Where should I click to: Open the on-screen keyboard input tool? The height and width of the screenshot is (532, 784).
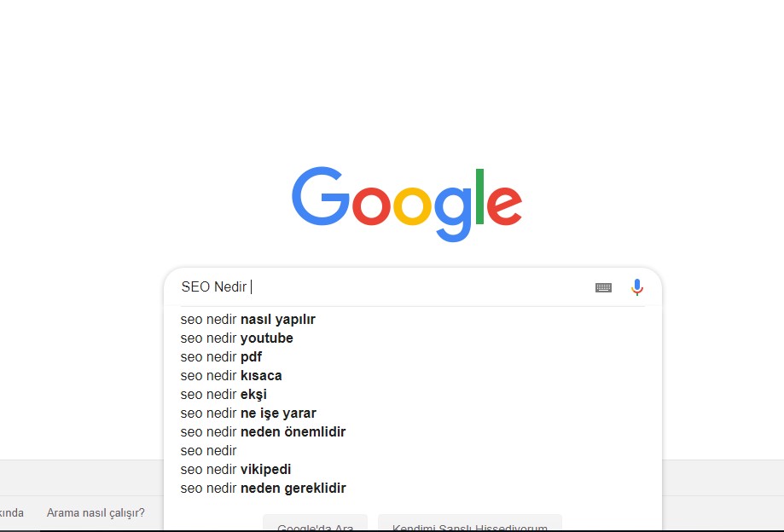pyautogui.click(x=603, y=288)
